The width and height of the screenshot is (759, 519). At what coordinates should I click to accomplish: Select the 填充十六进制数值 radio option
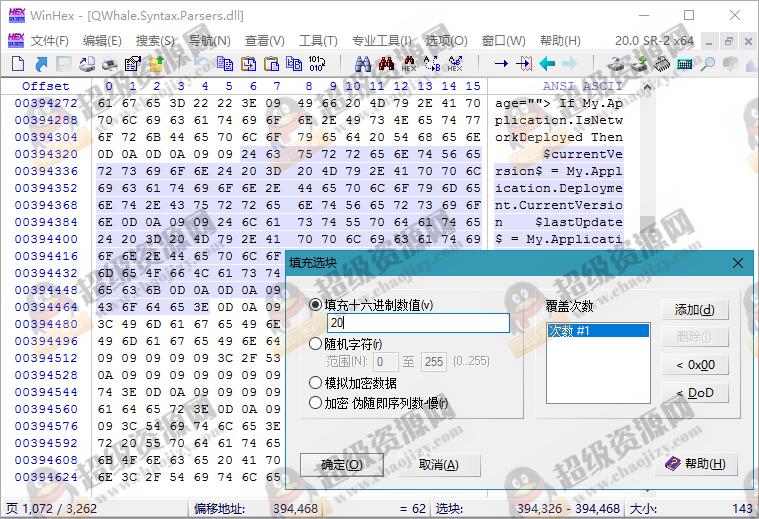[316, 305]
